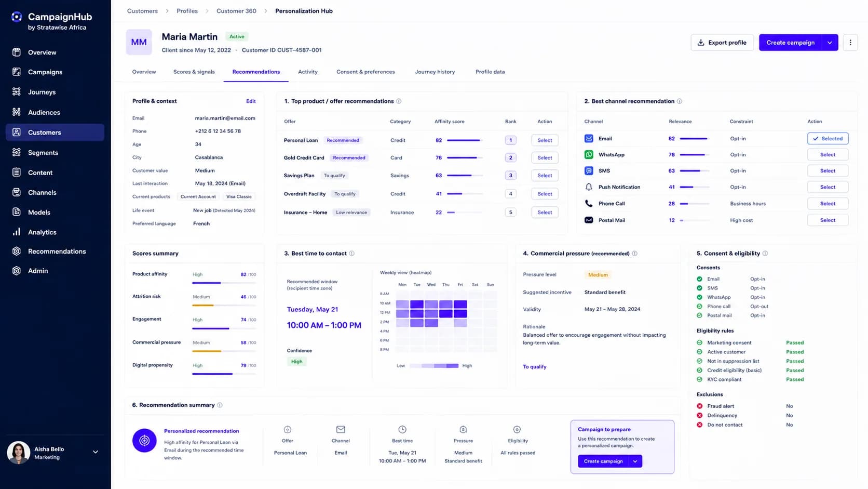Open the Profile data tab
Image resolution: width=868 pixels, height=489 pixels.
pyautogui.click(x=490, y=72)
